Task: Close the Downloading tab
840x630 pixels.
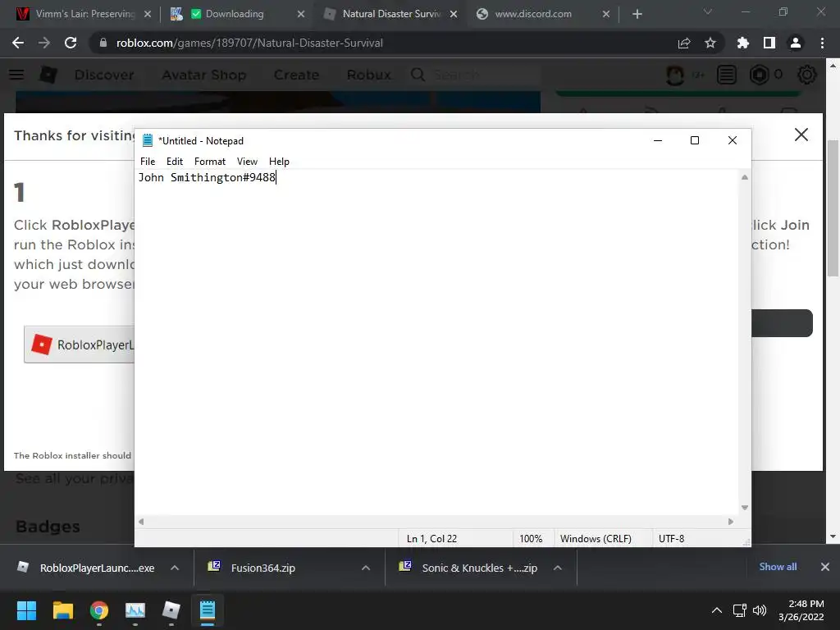Action: point(301,14)
